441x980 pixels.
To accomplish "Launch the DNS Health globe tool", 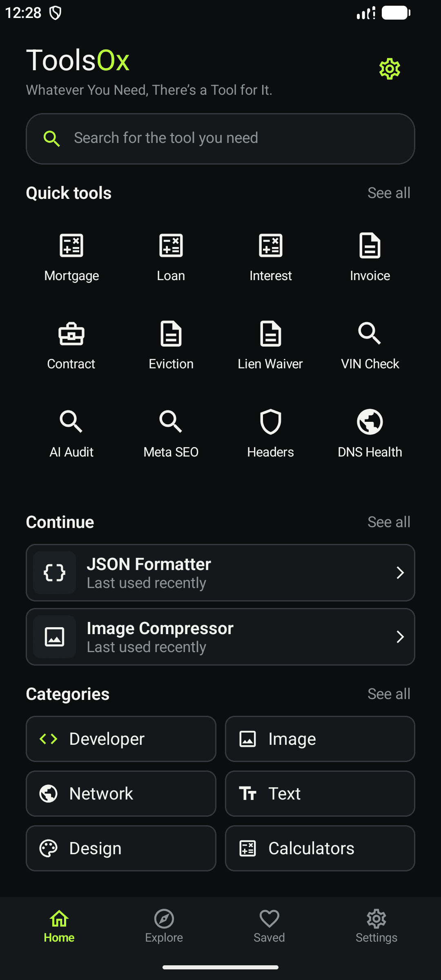I will point(370,434).
